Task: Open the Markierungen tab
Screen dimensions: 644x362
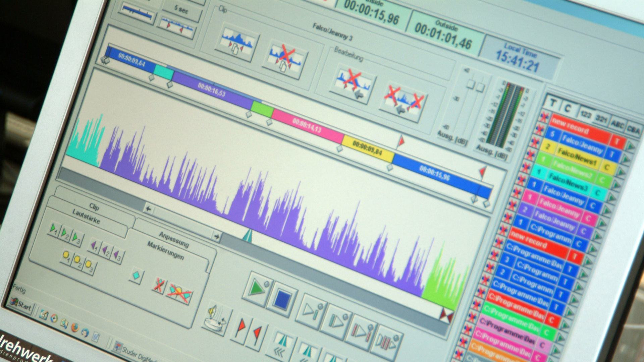Action: 166,250
